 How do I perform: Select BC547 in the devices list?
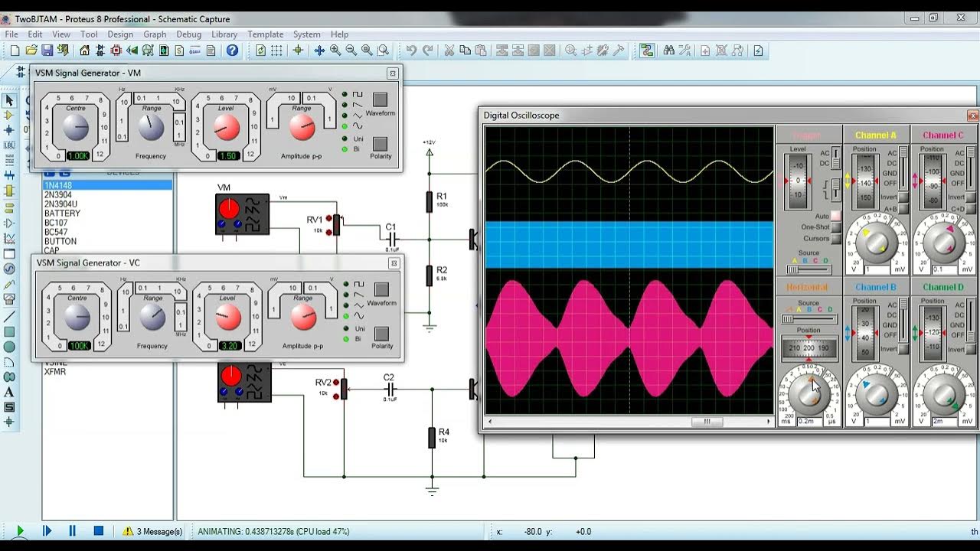pyautogui.click(x=56, y=232)
